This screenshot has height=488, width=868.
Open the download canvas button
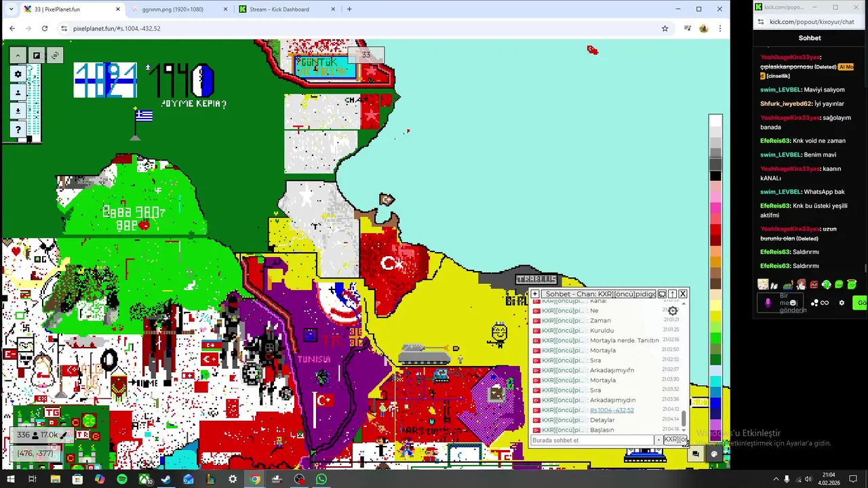click(18, 110)
